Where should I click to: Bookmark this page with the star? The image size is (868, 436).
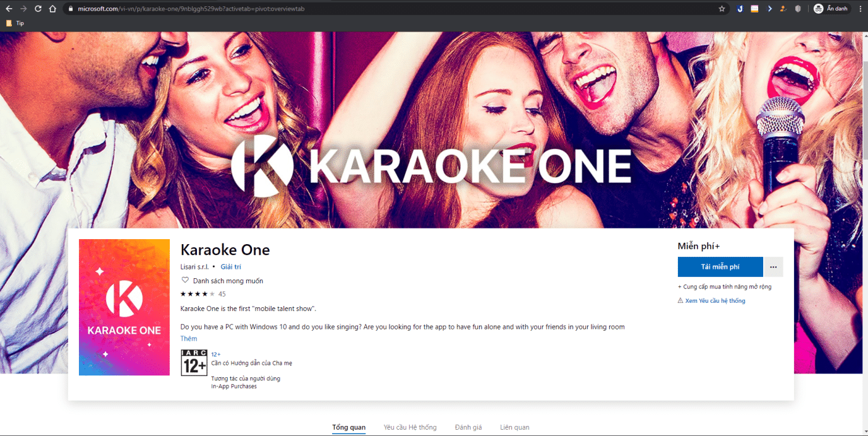click(x=722, y=9)
